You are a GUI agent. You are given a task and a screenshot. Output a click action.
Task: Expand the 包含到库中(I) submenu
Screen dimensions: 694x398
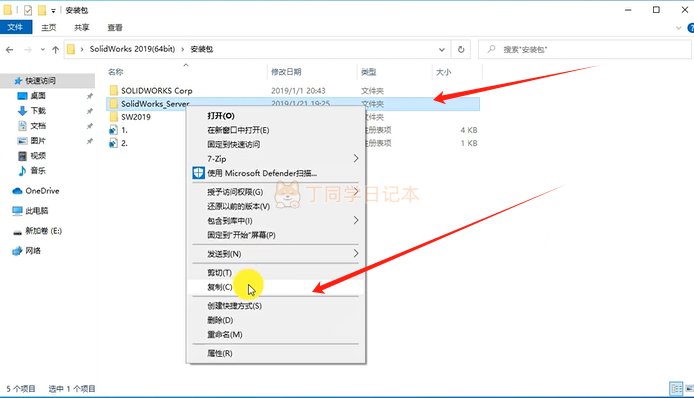coord(276,220)
